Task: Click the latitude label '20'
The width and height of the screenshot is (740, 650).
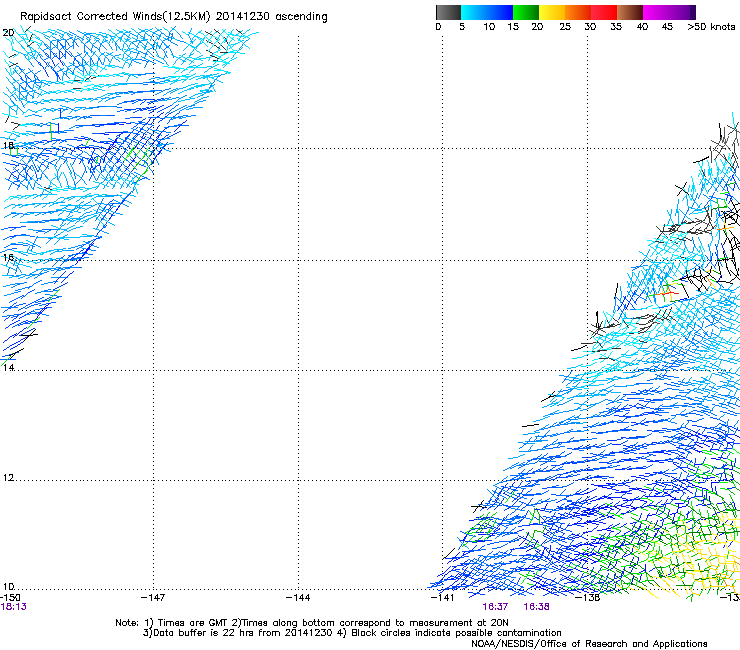Action: click(x=8, y=33)
